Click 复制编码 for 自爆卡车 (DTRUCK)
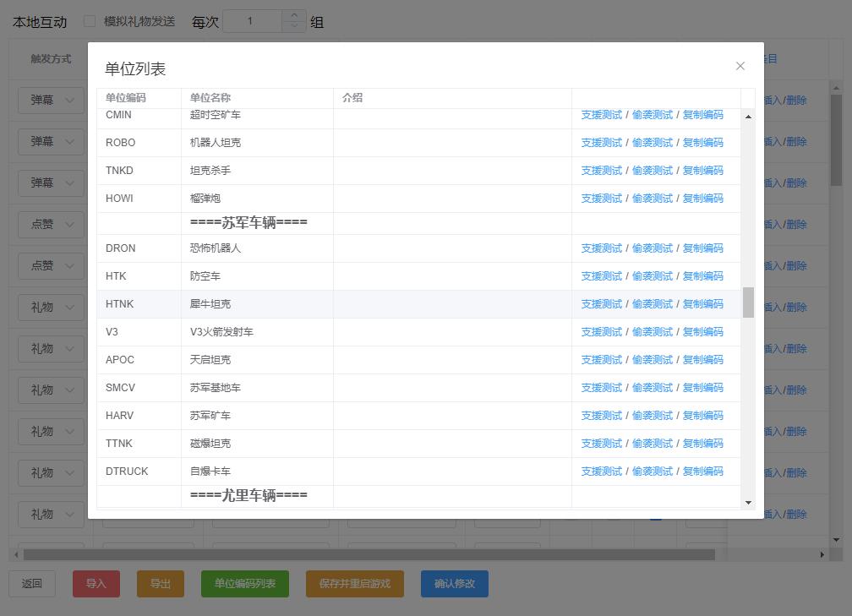852x616 pixels. point(702,472)
